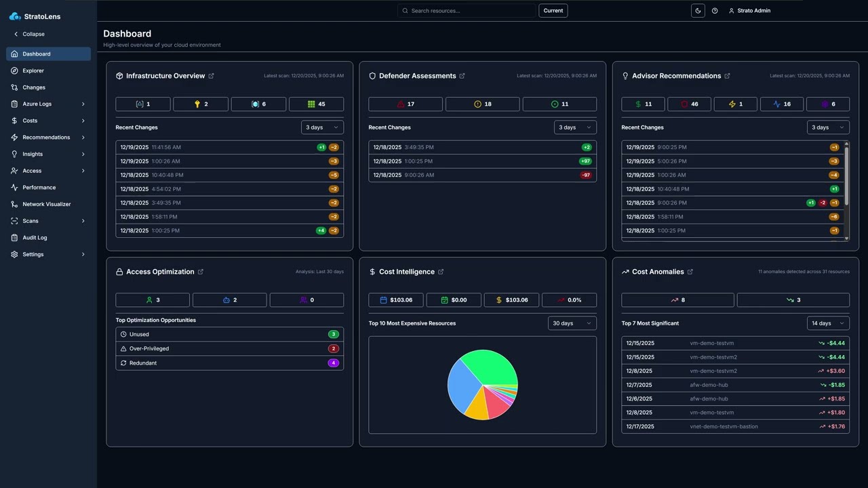Click the blue robot tile showing 2
868x488 pixels.
coord(229,300)
